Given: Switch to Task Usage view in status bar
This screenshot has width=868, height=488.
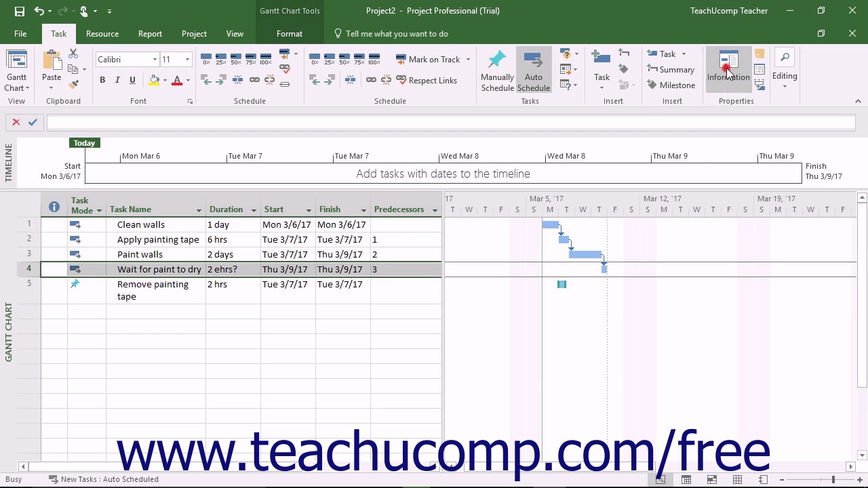Looking at the screenshot, I should (686, 479).
